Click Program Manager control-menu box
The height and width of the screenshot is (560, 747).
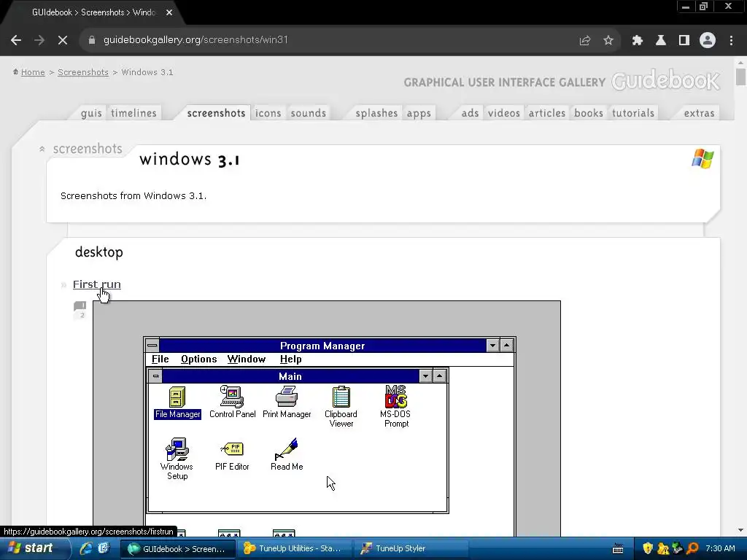152,346
